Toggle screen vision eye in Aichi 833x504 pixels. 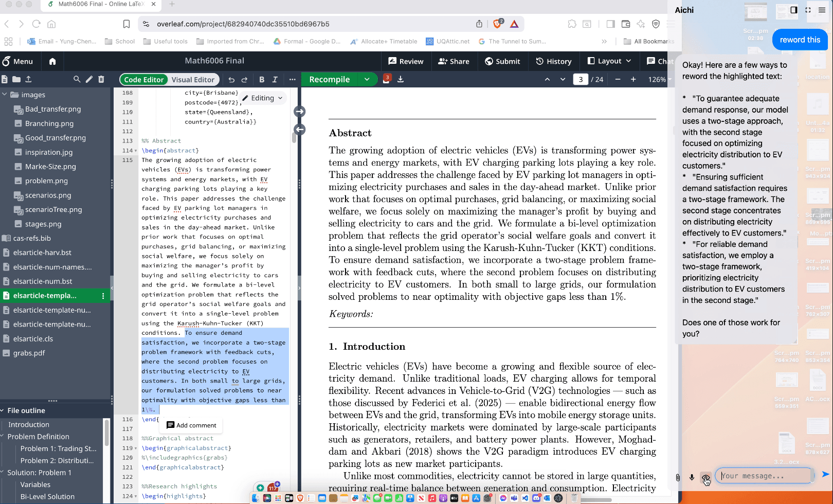point(706,478)
